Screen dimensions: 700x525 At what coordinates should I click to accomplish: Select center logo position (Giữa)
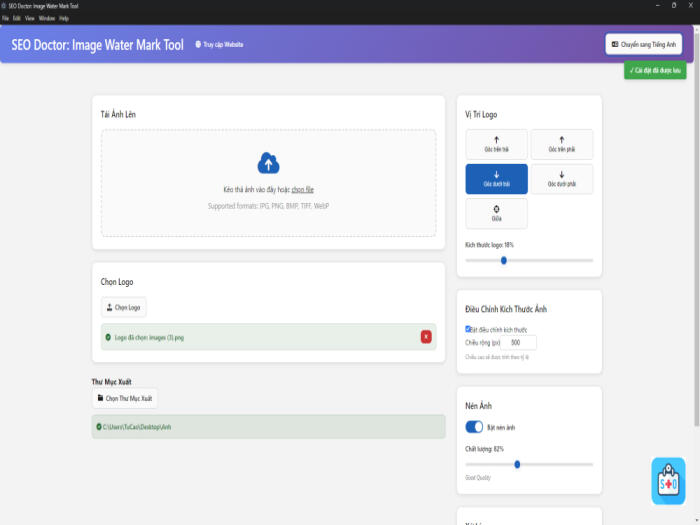click(496, 213)
